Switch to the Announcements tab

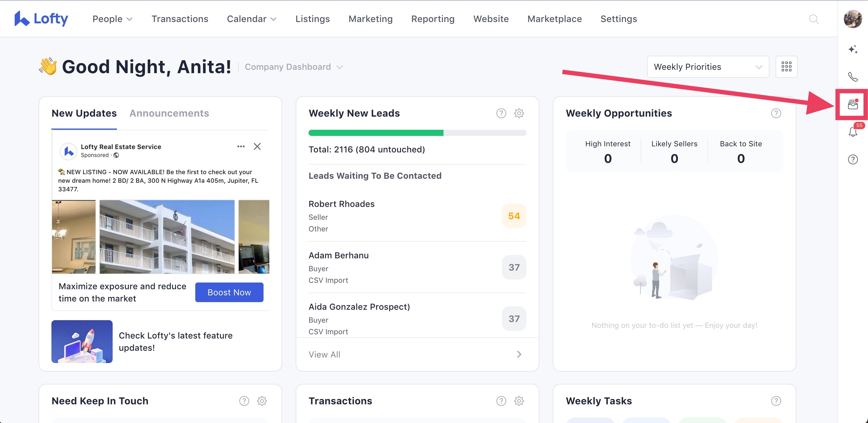[x=169, y=113]
